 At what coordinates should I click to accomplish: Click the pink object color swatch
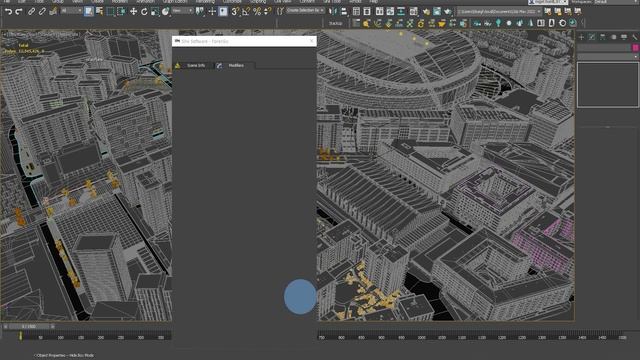pyautogui.click(x=636, y=48)
